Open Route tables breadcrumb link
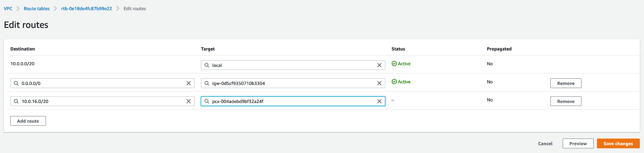This screenshot has height=153, width=644. 37,8
